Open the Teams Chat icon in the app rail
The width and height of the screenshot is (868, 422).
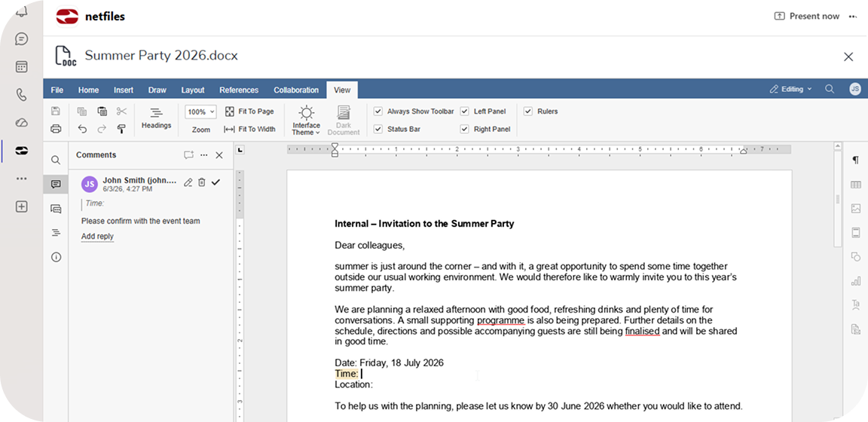click(x=22, y=39)
